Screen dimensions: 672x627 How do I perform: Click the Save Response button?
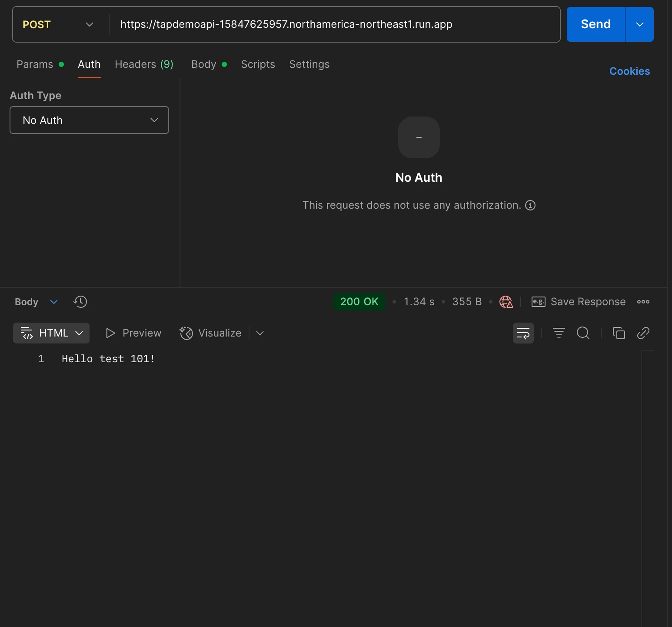pos(579,302)
